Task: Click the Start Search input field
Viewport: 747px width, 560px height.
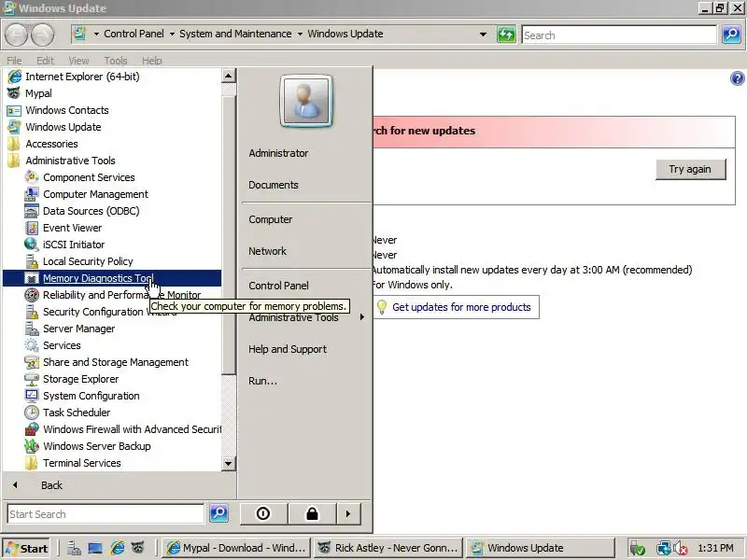Action: point(106,514)
